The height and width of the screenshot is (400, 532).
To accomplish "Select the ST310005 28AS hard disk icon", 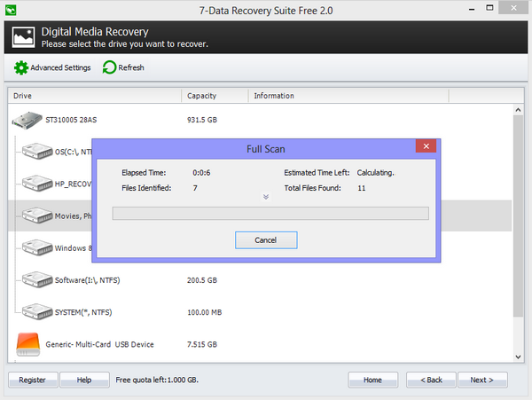I will point(27,120).
